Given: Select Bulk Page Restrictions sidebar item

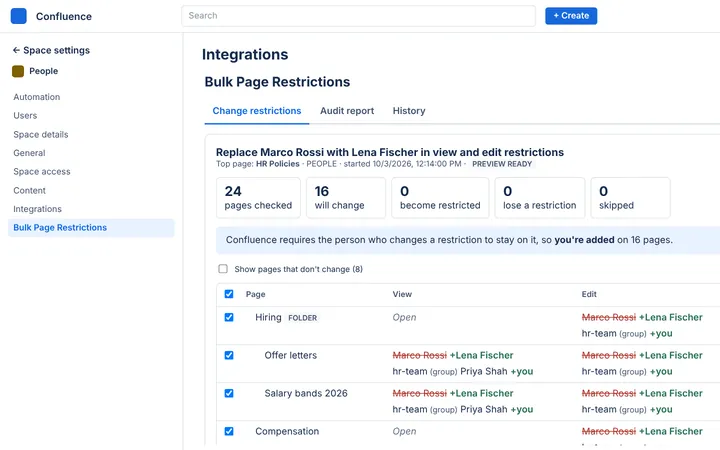Looking at the screenshot, I should coord(91,228).
